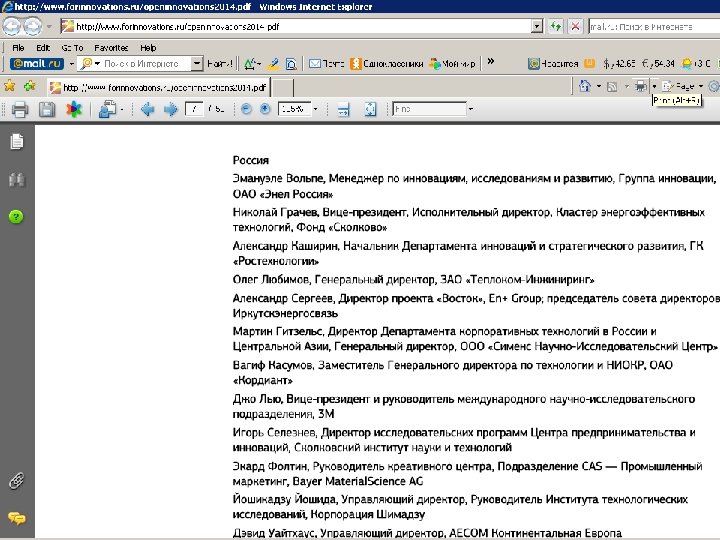Click the yellow Favorites star icon
Image resolution: width=720 pixels, height=540 pixels.
[x=9, y=86]
